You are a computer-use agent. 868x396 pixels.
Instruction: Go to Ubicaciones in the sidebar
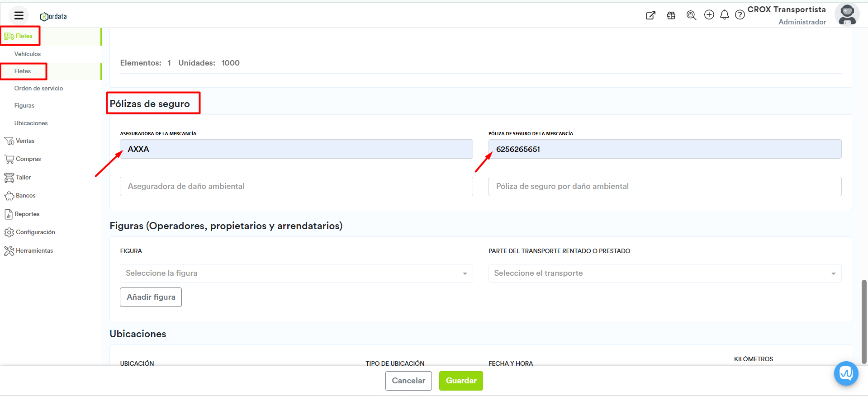click(31, 123)
